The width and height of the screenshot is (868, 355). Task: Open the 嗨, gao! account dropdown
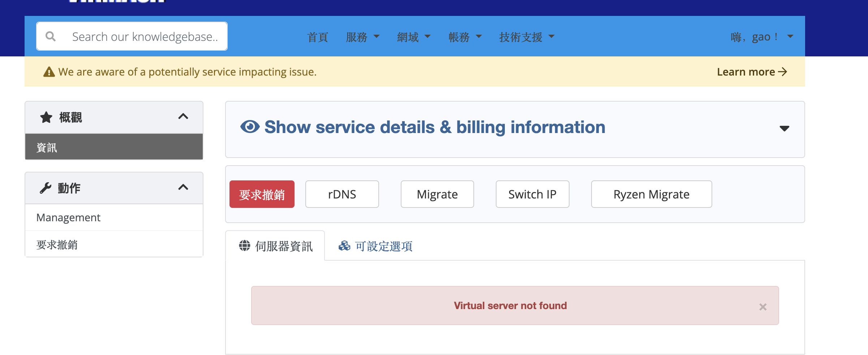pos(762,37)
